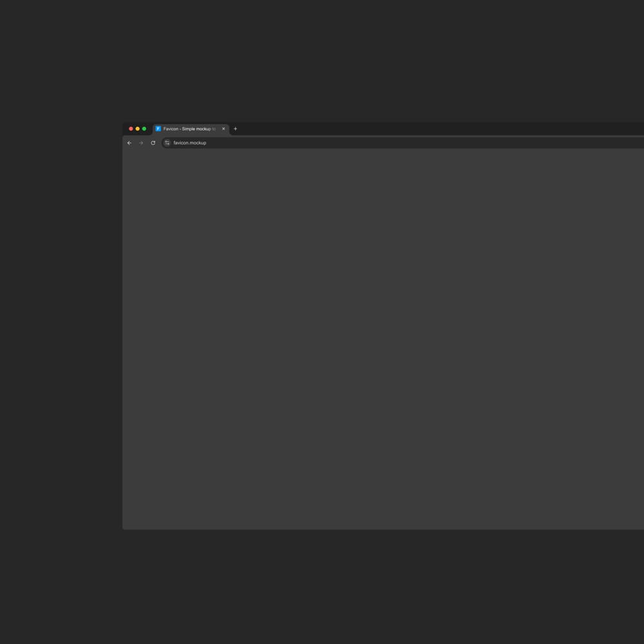The image size is (644, 644).
Task: Close the "Favicon - Simple mockup" tab
Action: point(223,129)
